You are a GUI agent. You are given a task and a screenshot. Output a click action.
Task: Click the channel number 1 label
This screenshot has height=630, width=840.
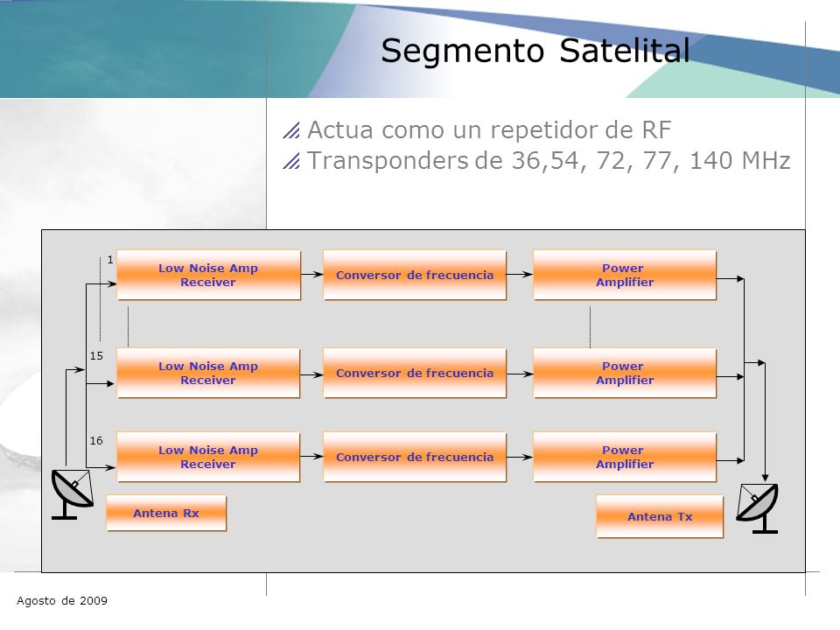[110, 260]
